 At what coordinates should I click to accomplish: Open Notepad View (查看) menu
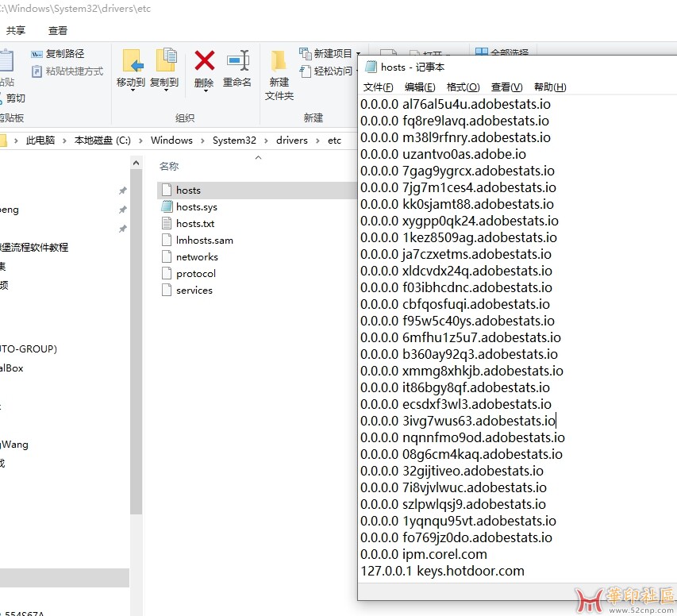[x=506, y=87]
